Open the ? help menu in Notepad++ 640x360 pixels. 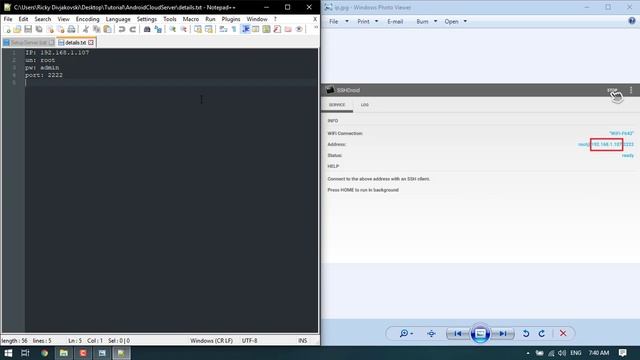275,19
